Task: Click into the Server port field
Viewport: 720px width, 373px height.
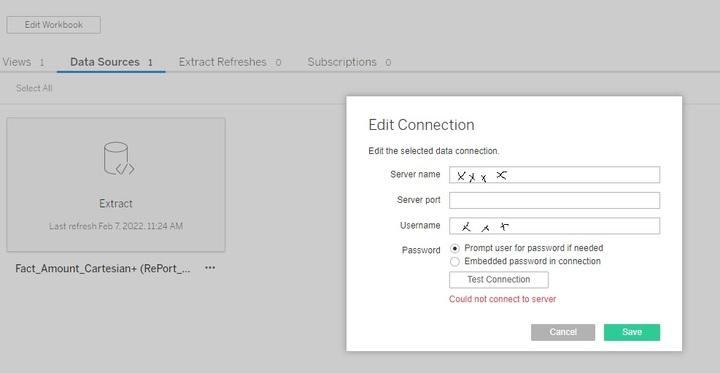Action: coord(554,200)
